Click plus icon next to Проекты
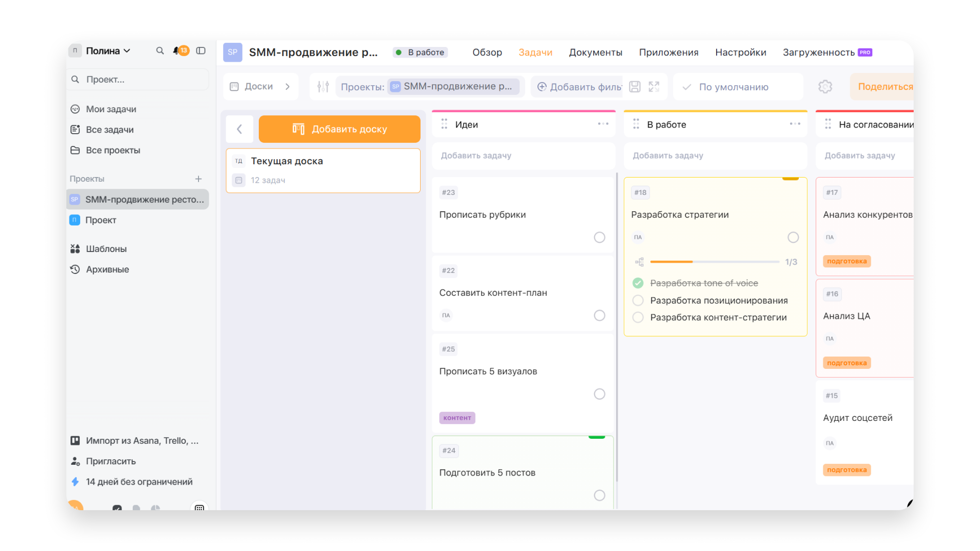This screenshot has width=980, height=551. coord(199,179)
